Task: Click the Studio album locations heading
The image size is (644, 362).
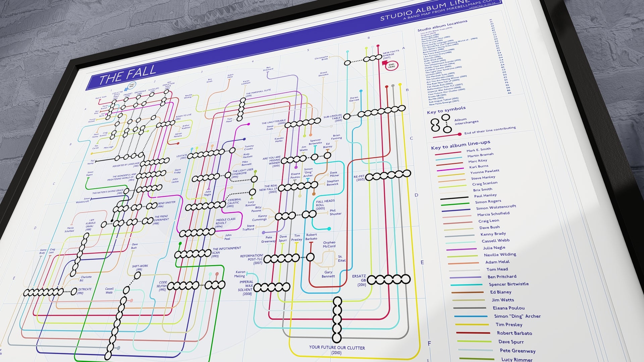Action: tap(442, 26)
